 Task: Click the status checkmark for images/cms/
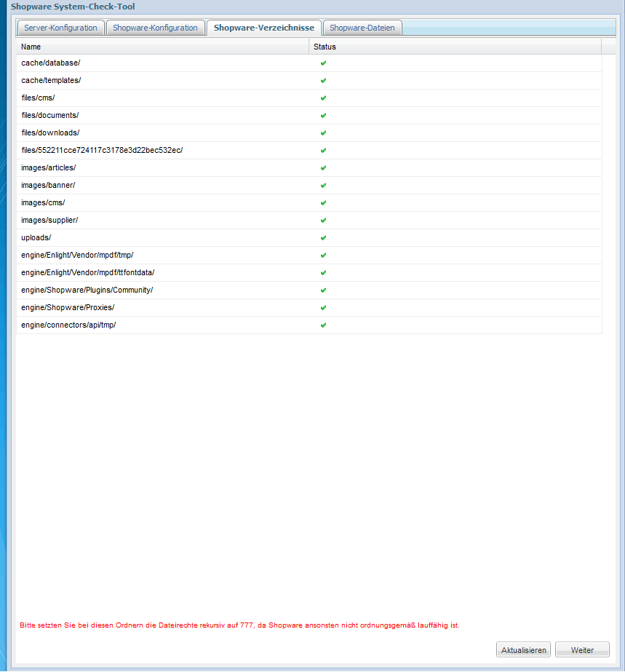324,203
